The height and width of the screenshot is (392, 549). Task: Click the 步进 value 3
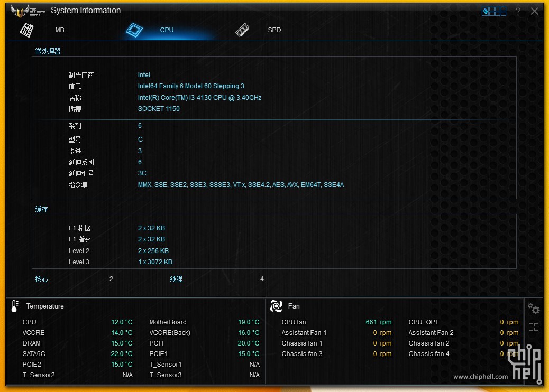point(140,151)
